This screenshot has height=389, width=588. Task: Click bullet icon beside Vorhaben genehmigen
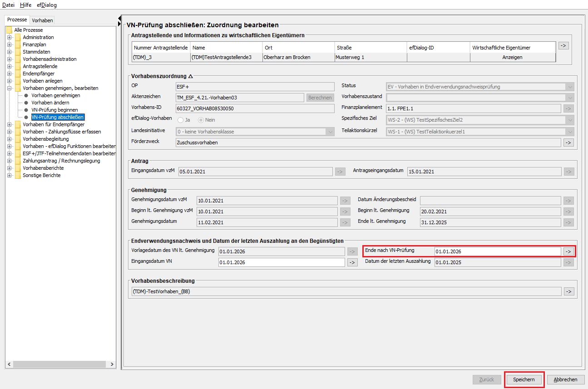click(x=26, y=95)
